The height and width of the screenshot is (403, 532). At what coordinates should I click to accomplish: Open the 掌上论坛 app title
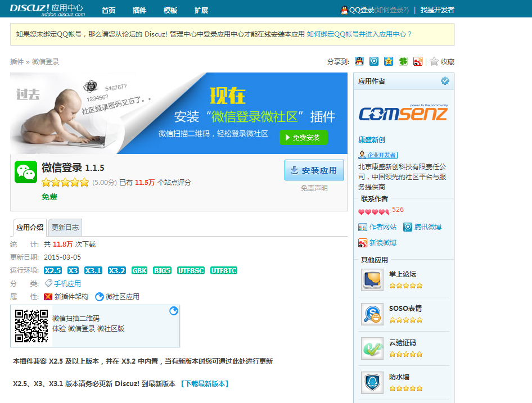pyautogui.click(x=403, y=274)
